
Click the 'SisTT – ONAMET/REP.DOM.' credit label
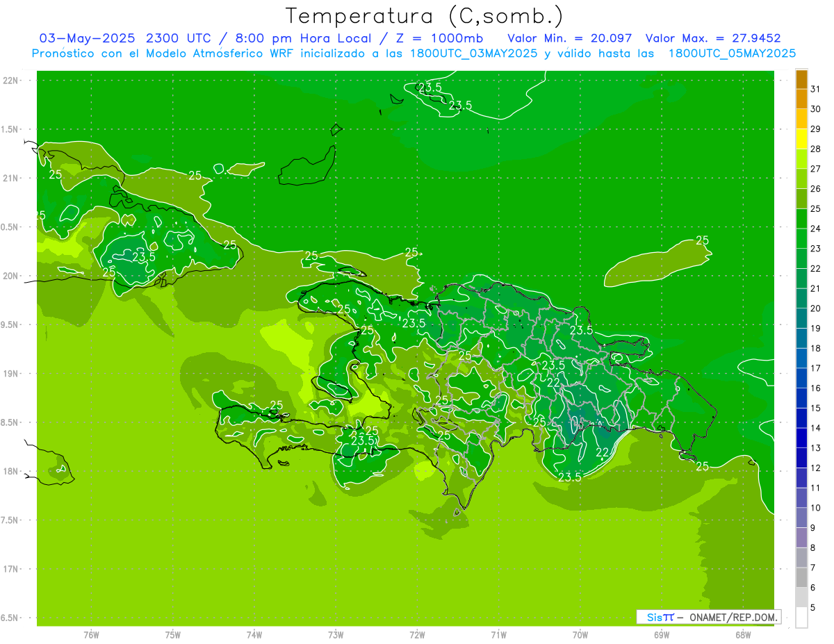click(x=708, y=617)
